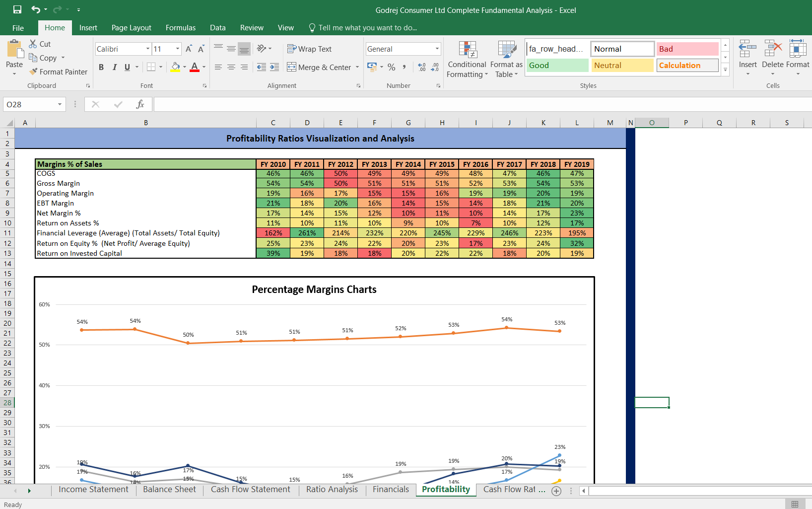
Task: Apply red font color button
Action: click(195, 67)
